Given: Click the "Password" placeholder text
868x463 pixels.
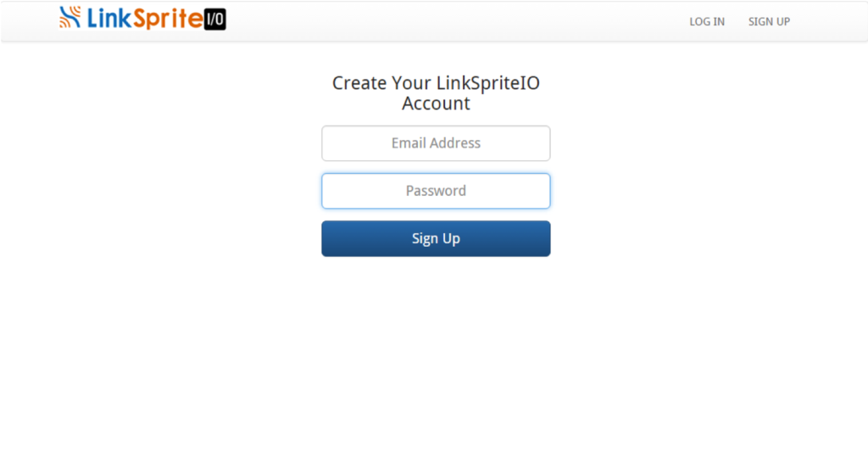Looking at the screenshot, I should [436, 191].
